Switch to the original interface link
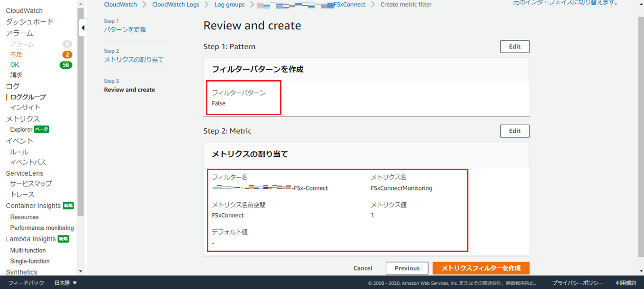This screenshot has height=289, width=644. click(566, 2)
